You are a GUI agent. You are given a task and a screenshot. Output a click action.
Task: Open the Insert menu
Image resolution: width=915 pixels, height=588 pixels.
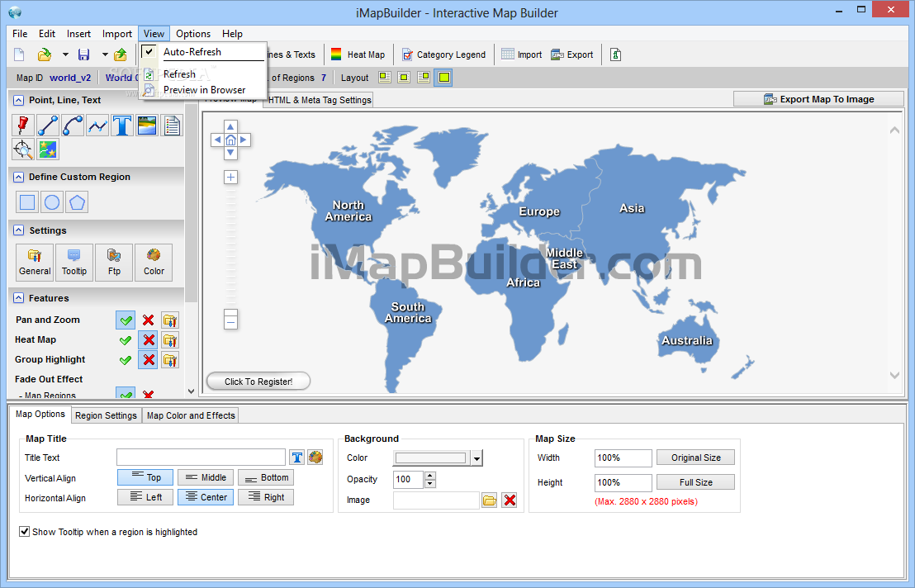click(78, 34)
